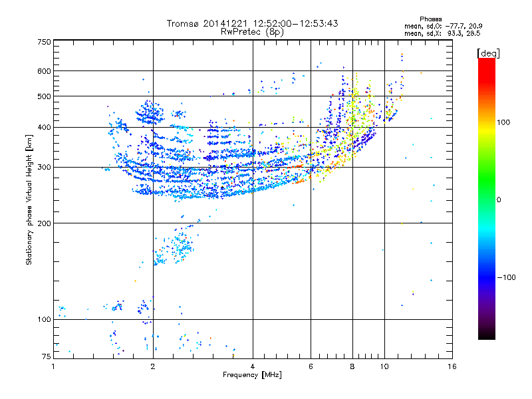Click the 'Phases' header text

pyautogui.click(x=430, y=19)
